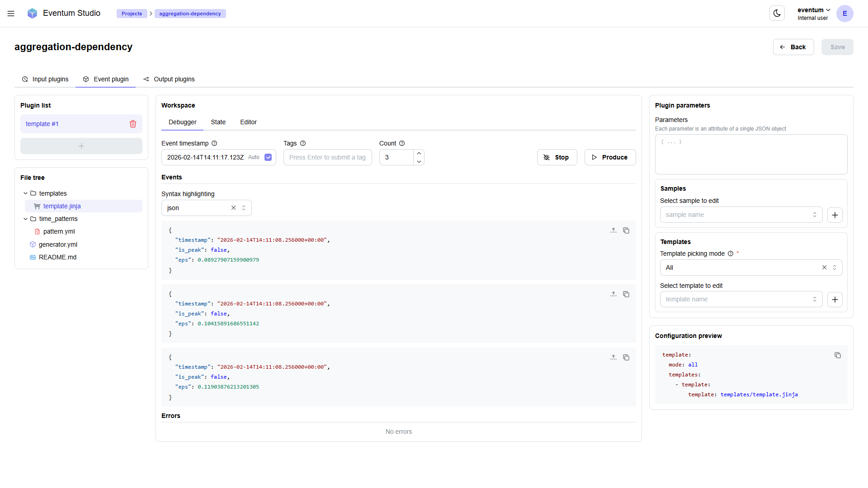The image size is (868, 488).
Task: Switch to the State tab
Action: [x=218, y=122]
